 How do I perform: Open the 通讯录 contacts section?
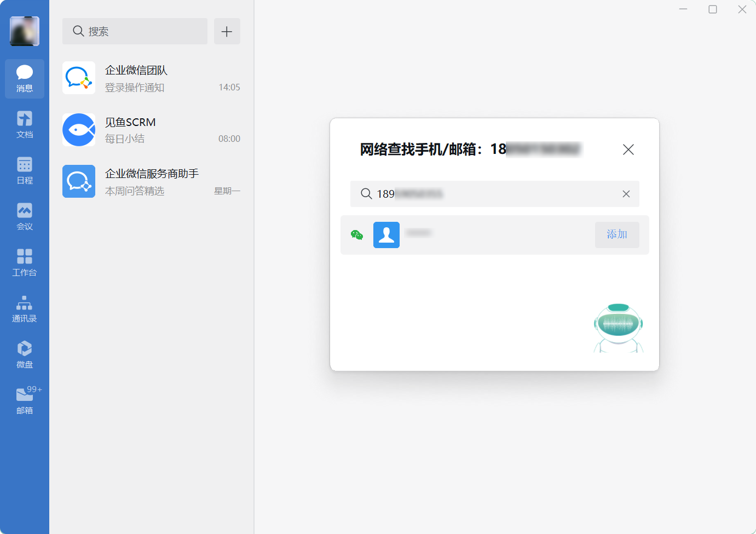tap(25, 309)
